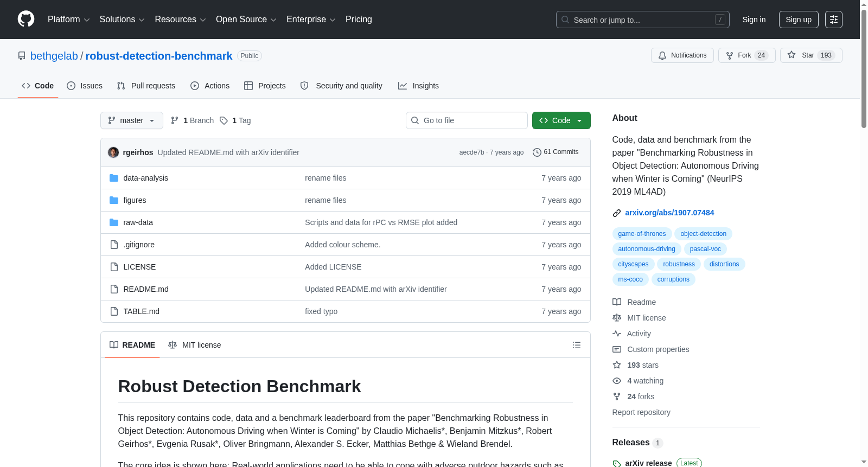The image size is (868, 467).
Task: Click the pascal-voc topic tag
Action: (x=705, y=249)
